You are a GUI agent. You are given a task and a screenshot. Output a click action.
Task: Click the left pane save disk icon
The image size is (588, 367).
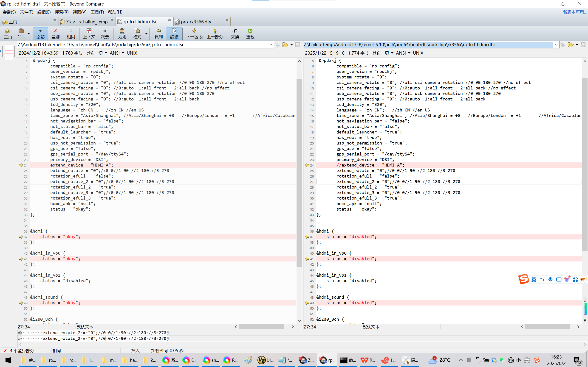[297, 45]
